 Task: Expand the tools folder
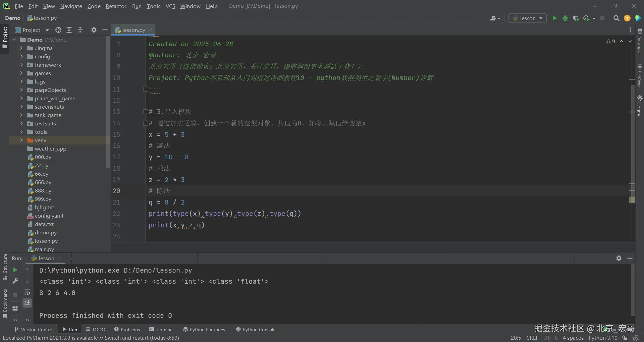click(x=21, y=132)
